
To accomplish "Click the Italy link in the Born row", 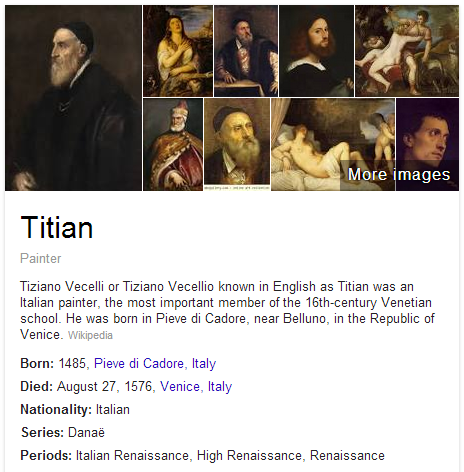I will point(204,363).
